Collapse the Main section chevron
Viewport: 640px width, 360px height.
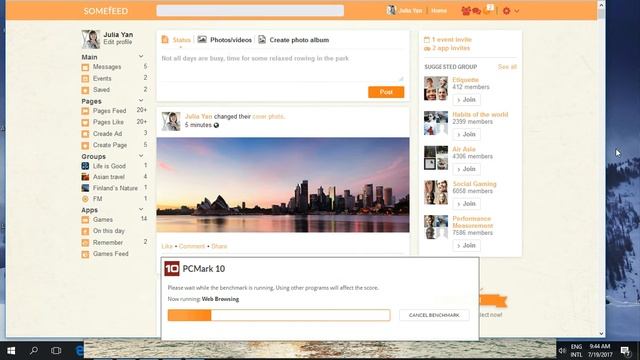click(x=141, y=57)
